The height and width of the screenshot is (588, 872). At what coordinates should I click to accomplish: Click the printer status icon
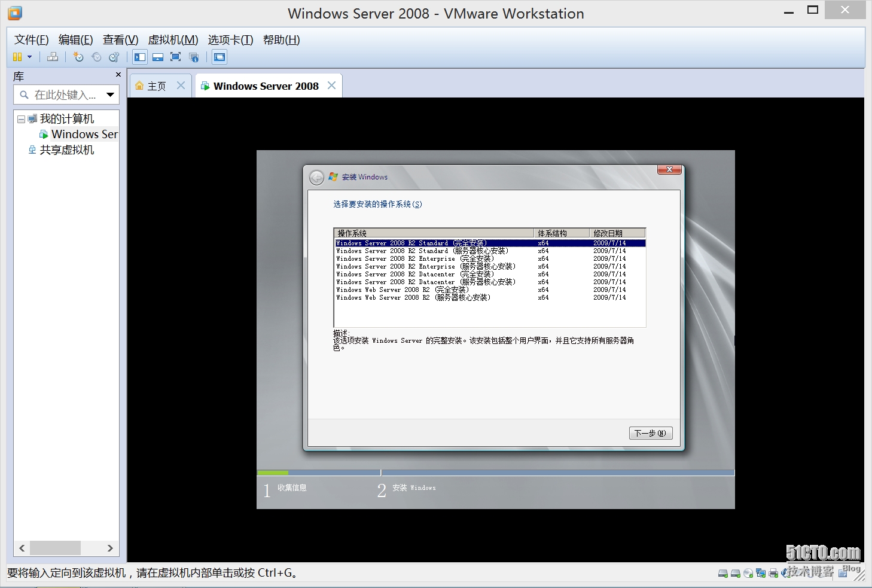click(x=773, y=573)
